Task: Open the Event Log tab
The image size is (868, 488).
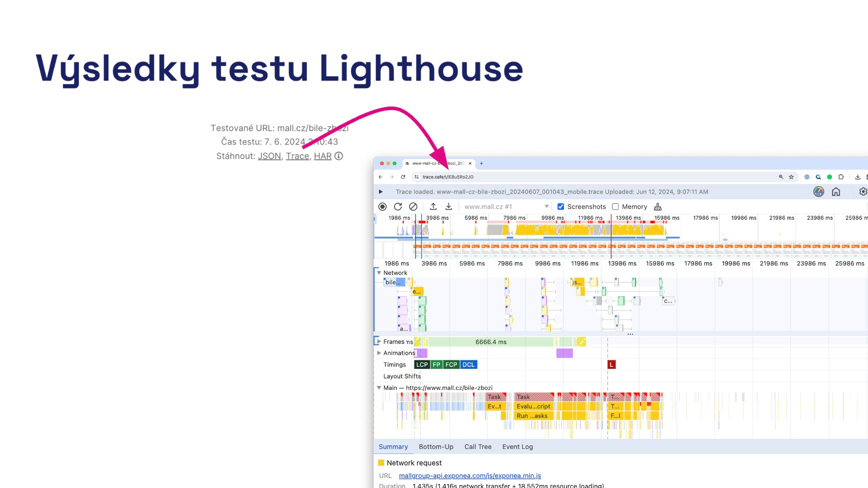Action: [517, 446]
